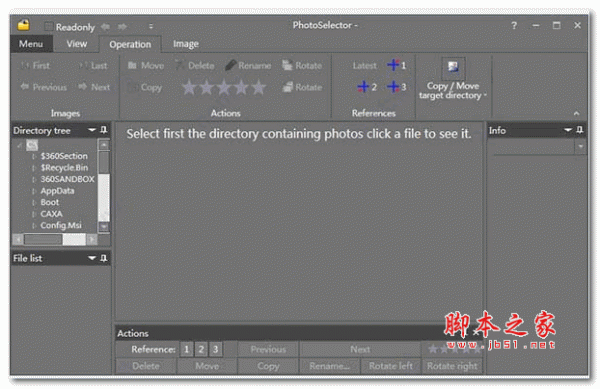Click Copy button in bottom Actions panel
Viewport: 600px width, 389px height.
[x=268, y=366]
